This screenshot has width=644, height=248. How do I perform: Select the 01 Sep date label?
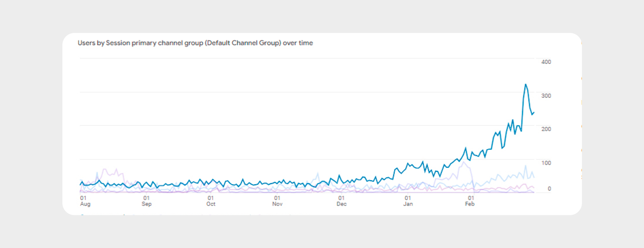(147, 201)
